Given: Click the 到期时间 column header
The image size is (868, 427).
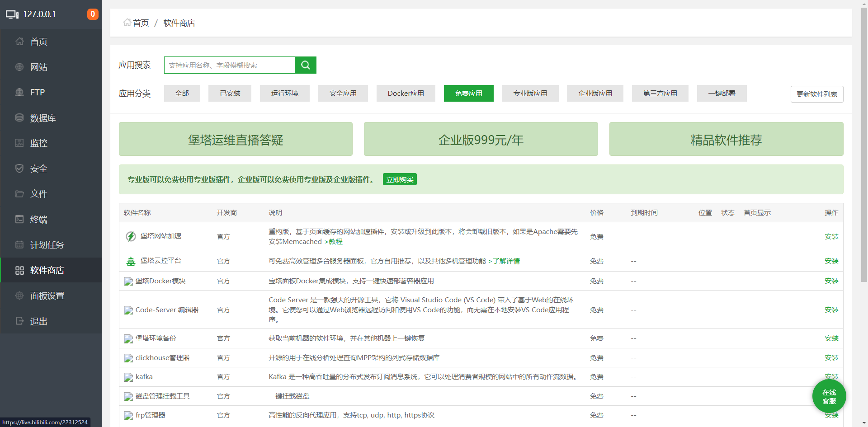Looking at the screenshot, I should pyautogui.click(x=644, y=213).
